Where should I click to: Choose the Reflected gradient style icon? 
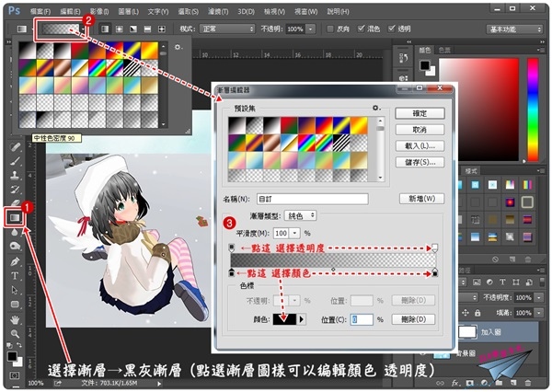click(x=147, y=29)
